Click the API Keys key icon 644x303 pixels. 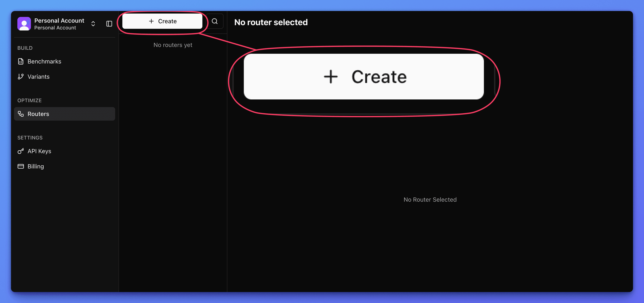[x=21, y=151]
